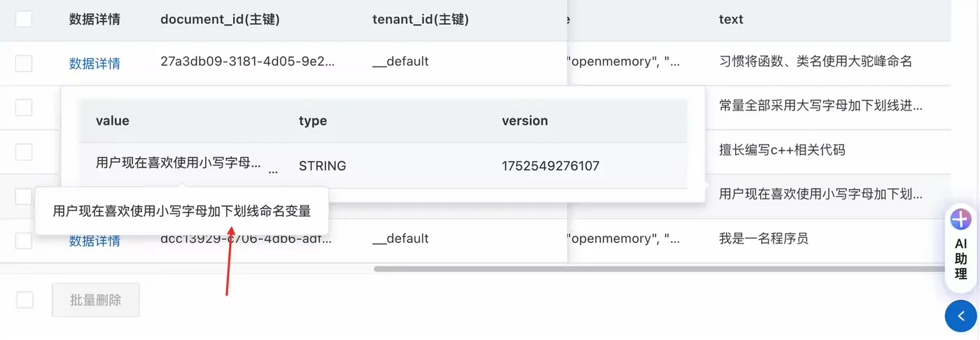Click the text column header
The height and width of the screenshot is (340, 980).
pos(731,20)
